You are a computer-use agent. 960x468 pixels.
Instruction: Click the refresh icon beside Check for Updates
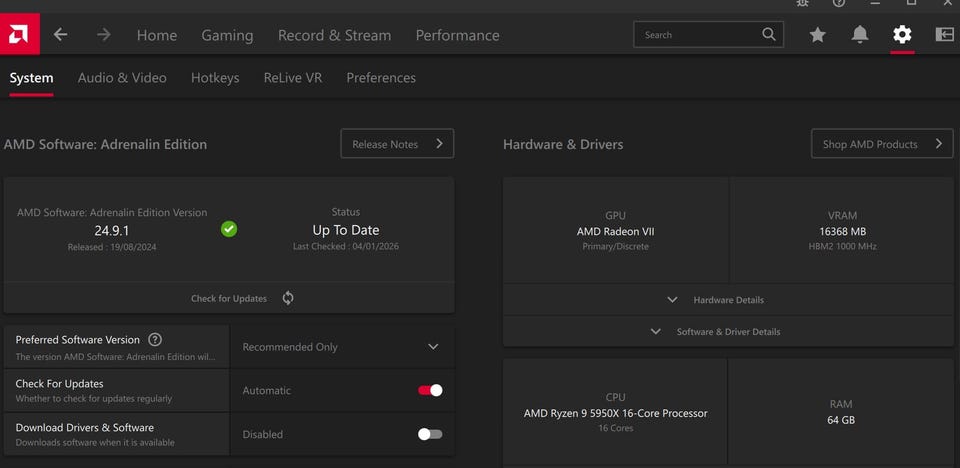point(288,298)
